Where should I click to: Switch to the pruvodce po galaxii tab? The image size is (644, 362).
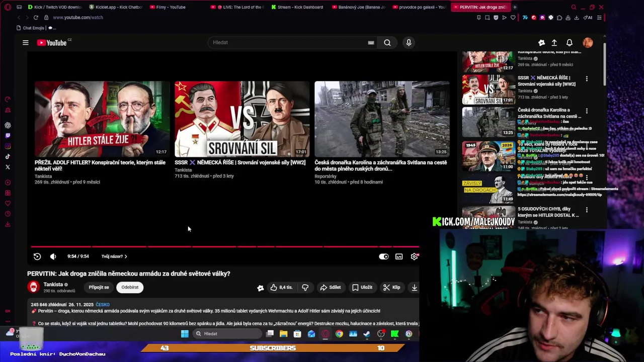click(419, 7)
